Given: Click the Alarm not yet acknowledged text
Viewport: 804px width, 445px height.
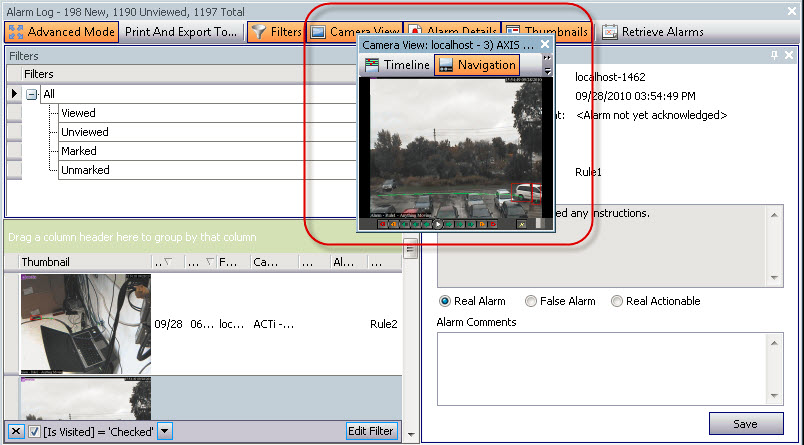Looking at the screenshot, I should (651, 115).
